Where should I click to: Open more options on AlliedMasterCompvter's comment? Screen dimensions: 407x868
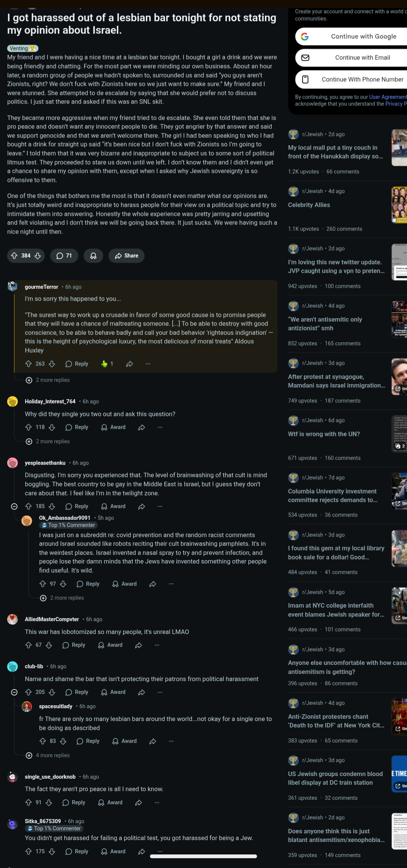click(157, 645)
